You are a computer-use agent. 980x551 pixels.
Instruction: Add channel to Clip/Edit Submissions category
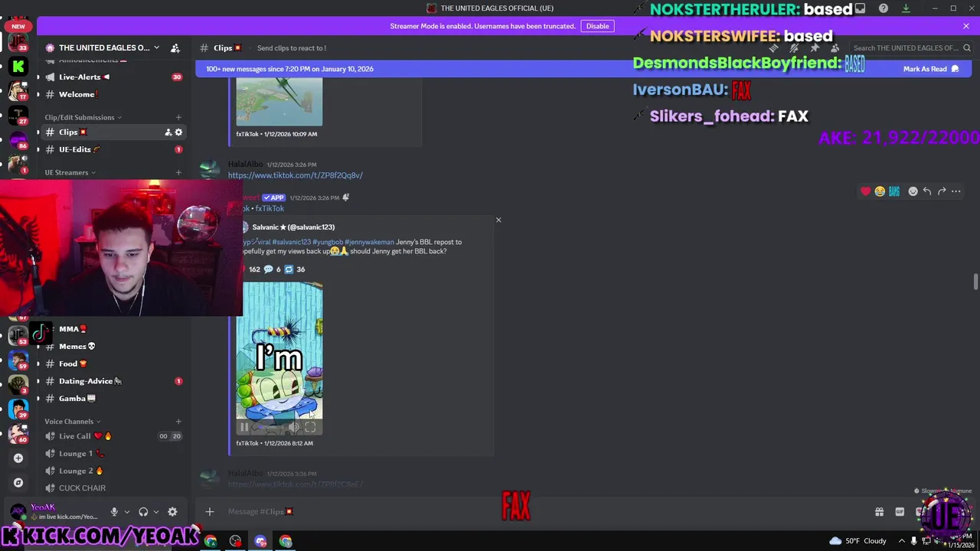pyautogui.click(x=178, y=118)
